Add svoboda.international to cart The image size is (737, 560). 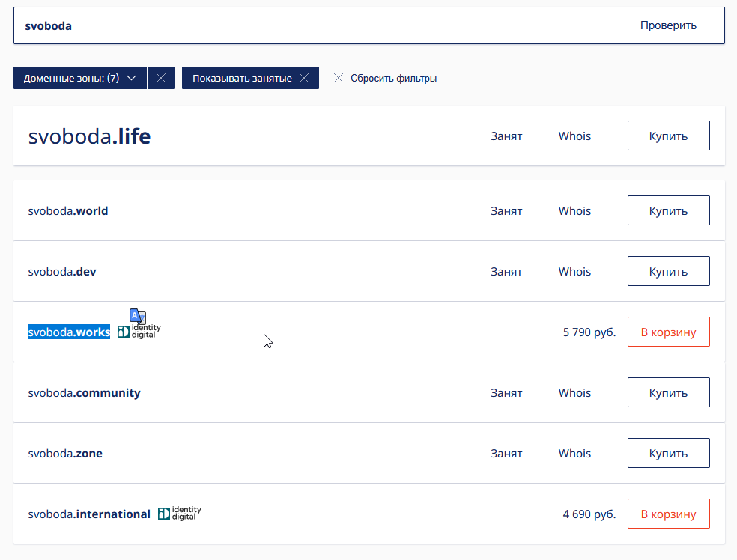pos(668,514)
